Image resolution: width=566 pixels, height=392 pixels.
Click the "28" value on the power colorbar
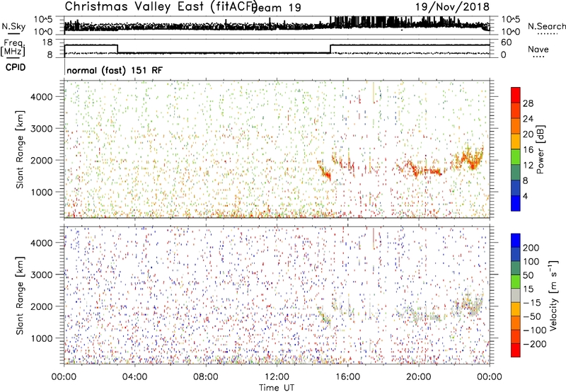[x=528, y=103]
